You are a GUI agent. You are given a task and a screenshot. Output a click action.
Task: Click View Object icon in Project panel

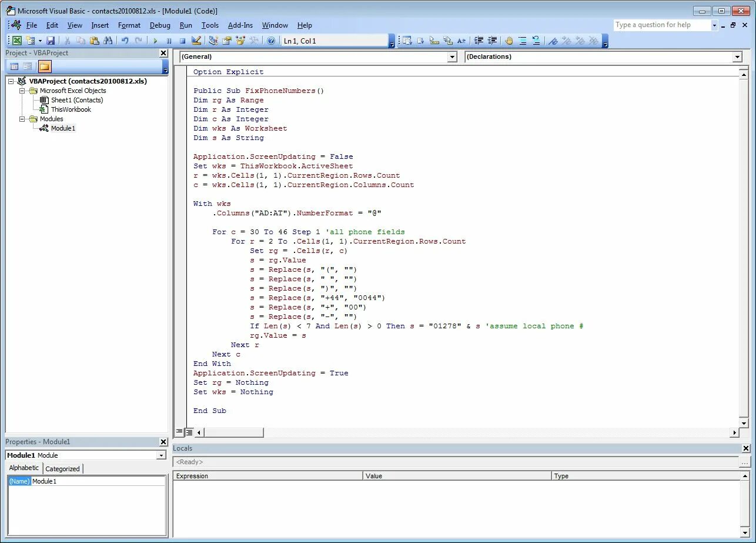[28, 66]
